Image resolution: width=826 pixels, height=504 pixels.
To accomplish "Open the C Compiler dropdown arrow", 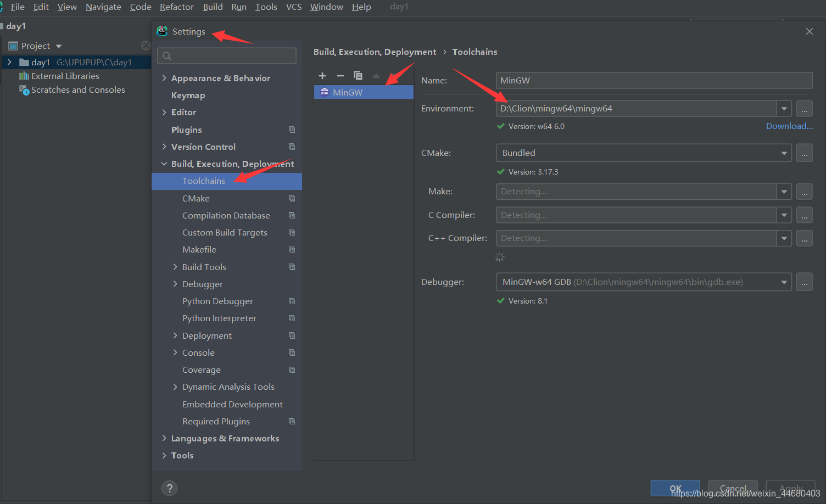I will pos(784,215).
